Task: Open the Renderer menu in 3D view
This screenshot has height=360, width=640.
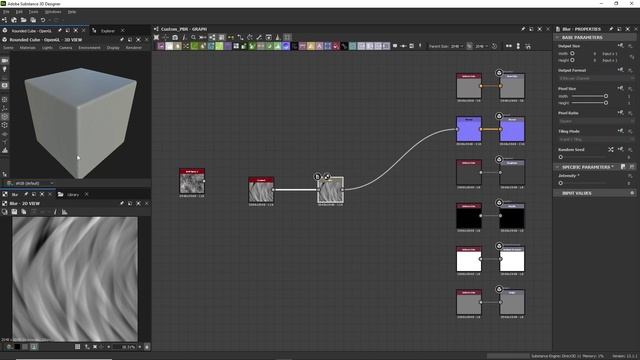Action: tap(133, 48)
